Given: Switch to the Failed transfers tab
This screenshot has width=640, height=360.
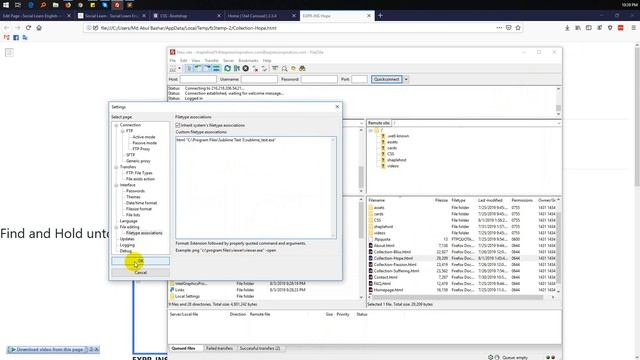Looking at the screenshot, I should click(219, 349).
